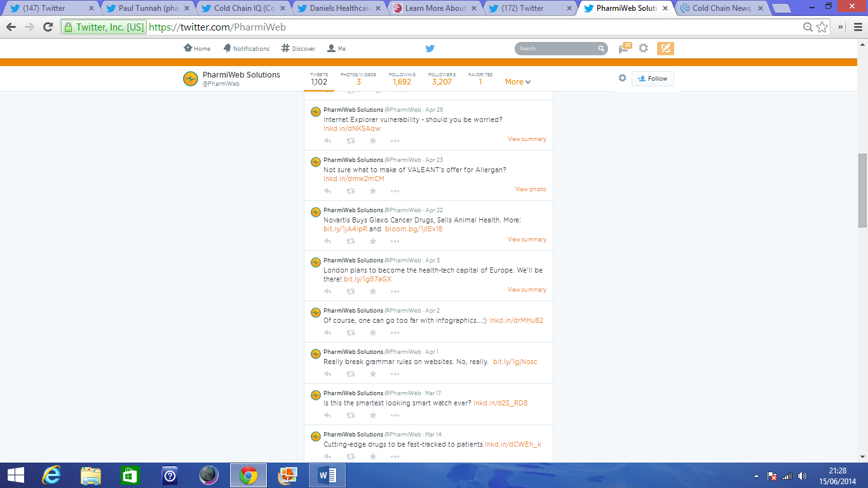Open the bit.ly/1g87aGX link
Image resolution: width=868 pixels, height=488 pixels.
(x=368, y=279)
